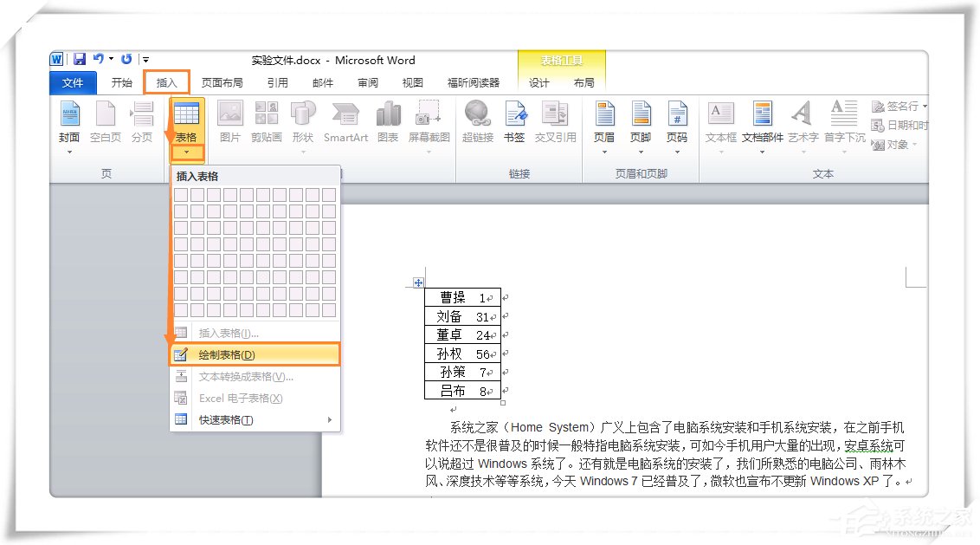This screenshot has width=980, height=545.
Task: Open Backstage view via the 文件 button
Action: click(x=73, y=82)
